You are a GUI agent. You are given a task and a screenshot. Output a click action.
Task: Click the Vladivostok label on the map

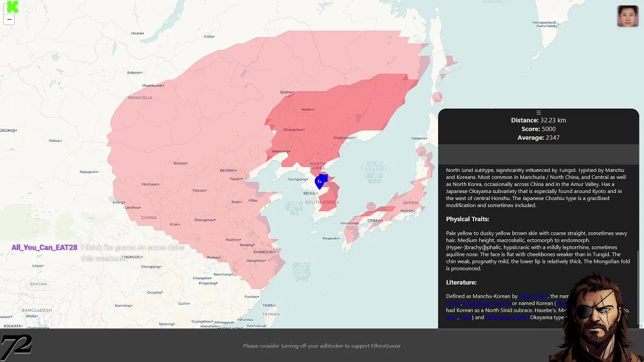point(344,137)
